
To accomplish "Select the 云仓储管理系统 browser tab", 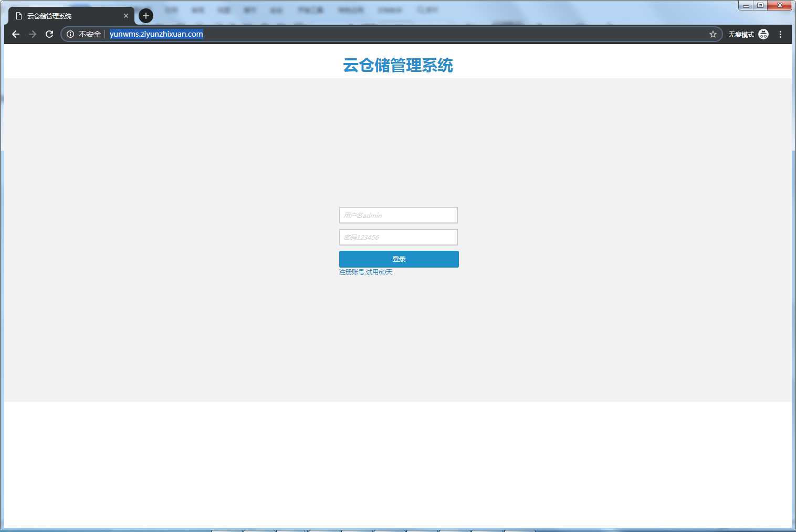I will click(71, 16).
